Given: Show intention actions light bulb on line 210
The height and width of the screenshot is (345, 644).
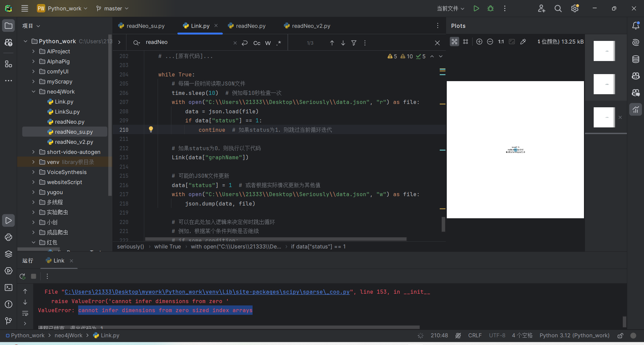Looking at the screenshot, I should tap(151, 129).
